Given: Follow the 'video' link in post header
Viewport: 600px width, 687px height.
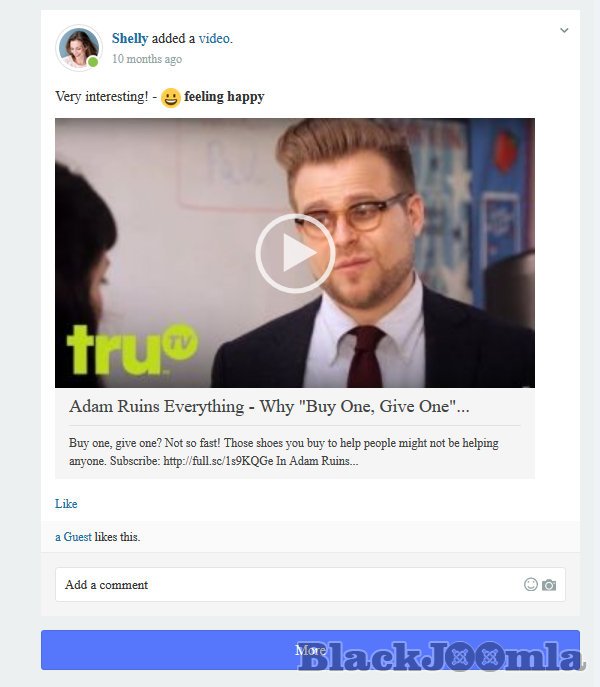Looking at the screenshot, I should [214, 39].
